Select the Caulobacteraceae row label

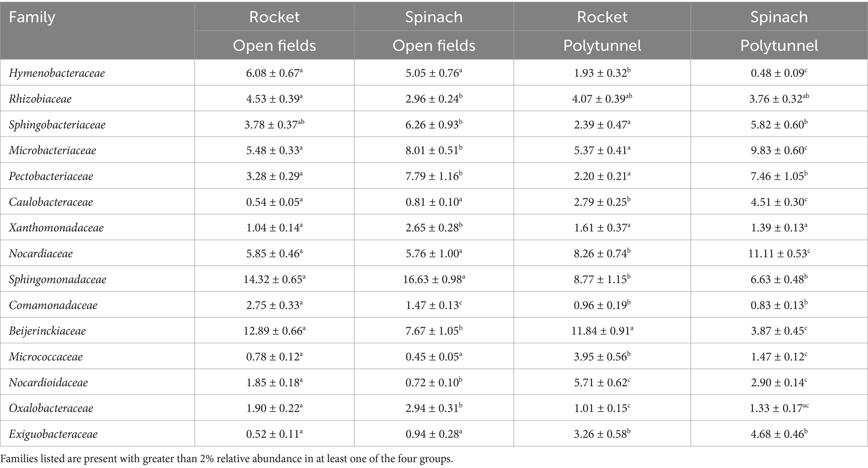click(x=51, y=202)
